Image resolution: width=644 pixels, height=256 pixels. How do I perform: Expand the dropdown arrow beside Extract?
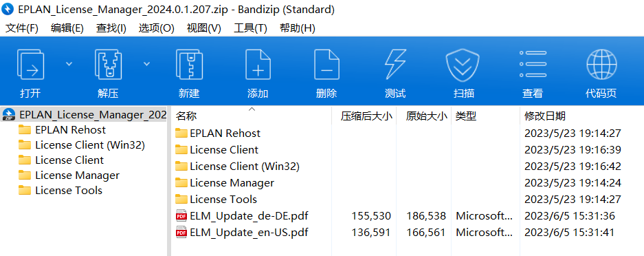[x=146, y=64]
